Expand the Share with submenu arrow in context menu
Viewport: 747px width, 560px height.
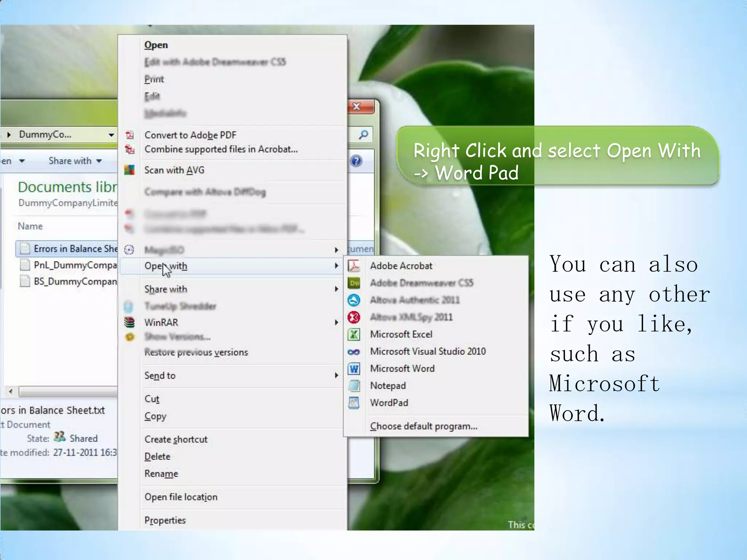336,289
